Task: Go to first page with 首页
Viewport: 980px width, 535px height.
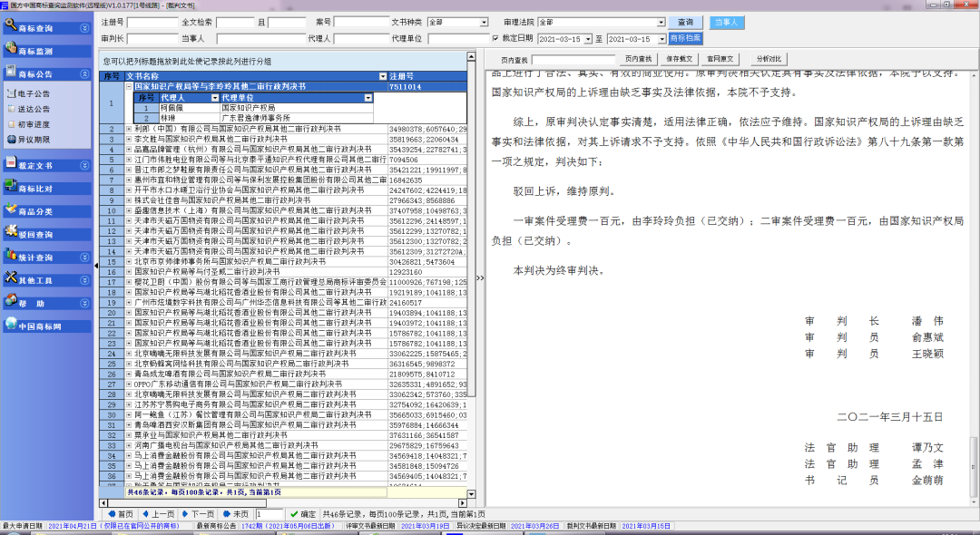Action: click(x=120, y=514)
